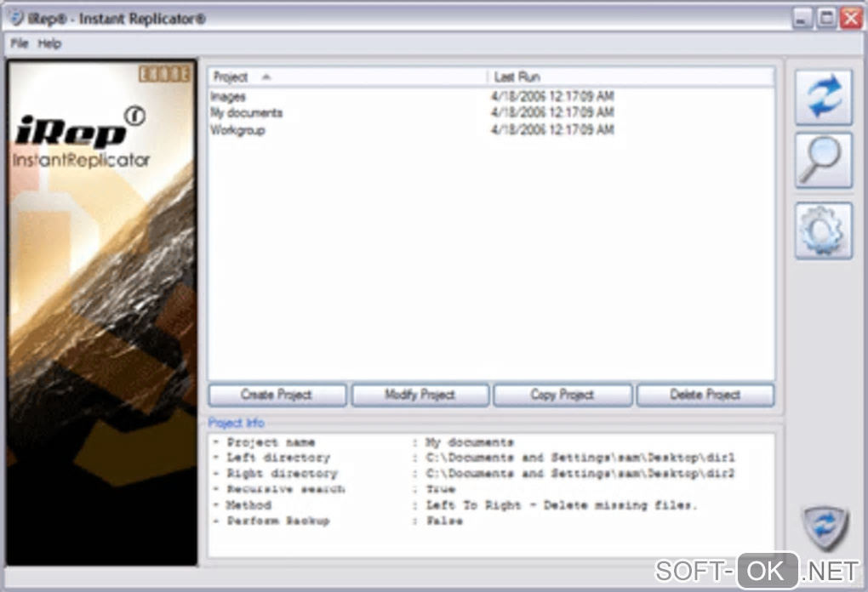Viewport: 868px width, 592px height.
Task: Click the magnifying glass preview button
Action: 824,161
